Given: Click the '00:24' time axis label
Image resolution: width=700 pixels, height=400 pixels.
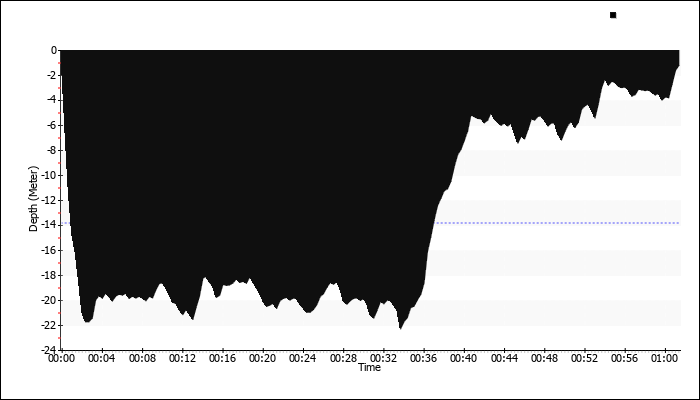Looking at the screenshot, I should tap(303, 358).
